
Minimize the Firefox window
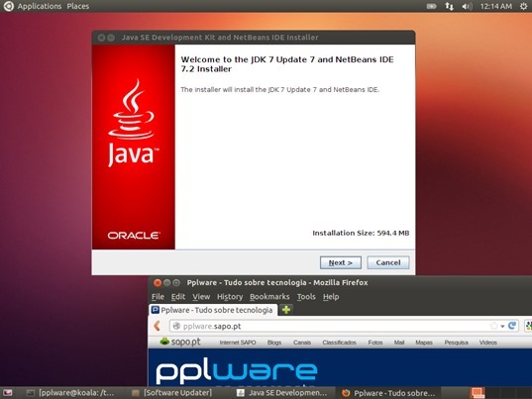click(166, 283)
